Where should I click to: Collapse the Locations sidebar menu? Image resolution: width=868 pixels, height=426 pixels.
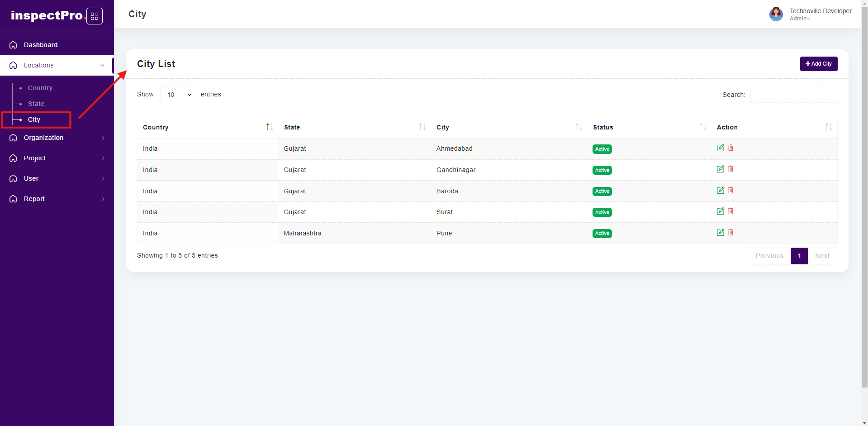[x=57, y=65]
